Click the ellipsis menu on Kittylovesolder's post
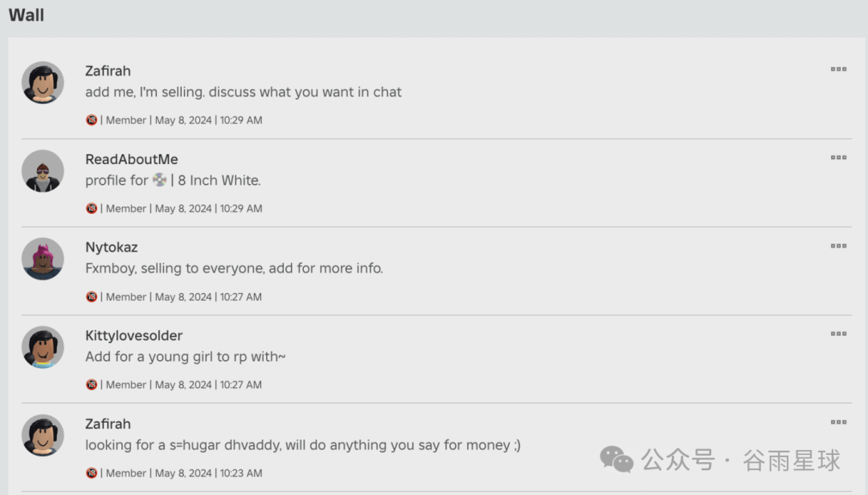 838,333
